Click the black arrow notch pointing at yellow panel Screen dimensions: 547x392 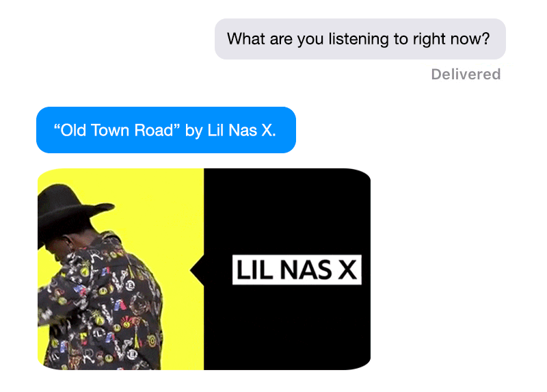(x=198, y=270)
